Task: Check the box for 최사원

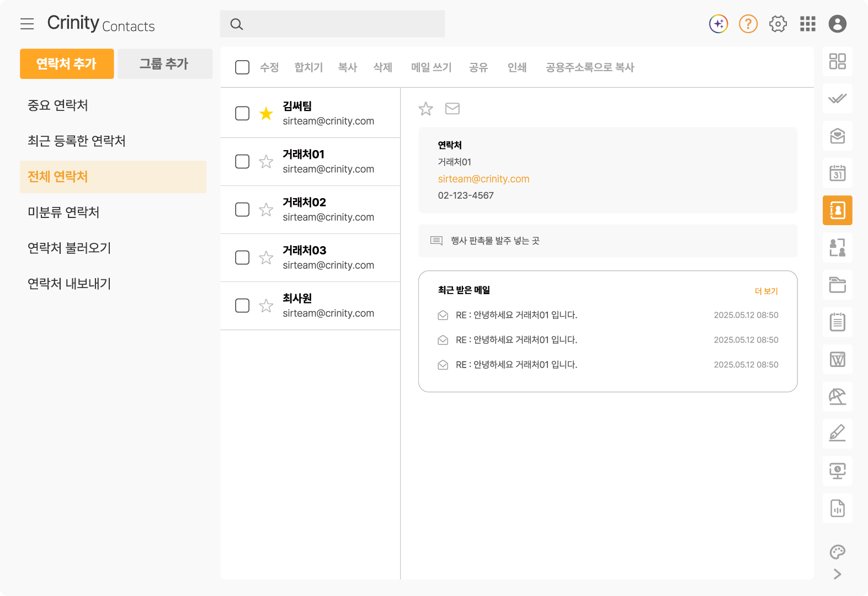Action: coord(242,305)
